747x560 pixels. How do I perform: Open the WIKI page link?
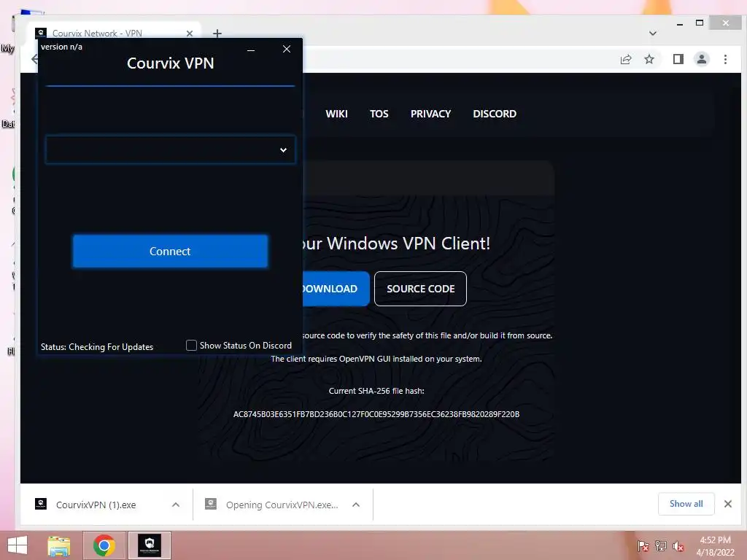[336, 114]
